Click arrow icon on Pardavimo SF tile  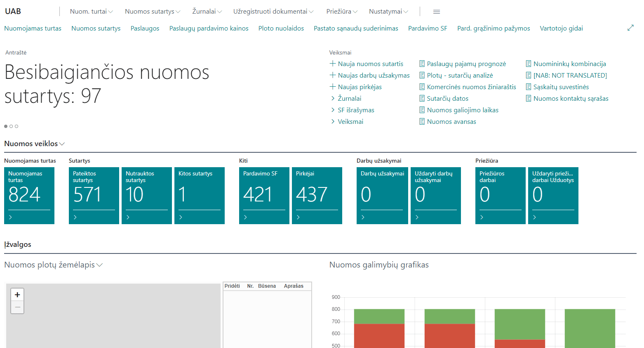click(246, 217)
